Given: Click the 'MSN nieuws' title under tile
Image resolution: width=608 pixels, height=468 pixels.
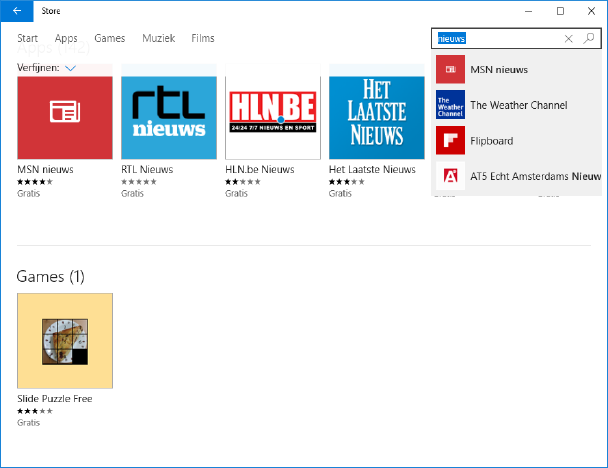Looking at the screenshot, I should click(x=45, y=169).
